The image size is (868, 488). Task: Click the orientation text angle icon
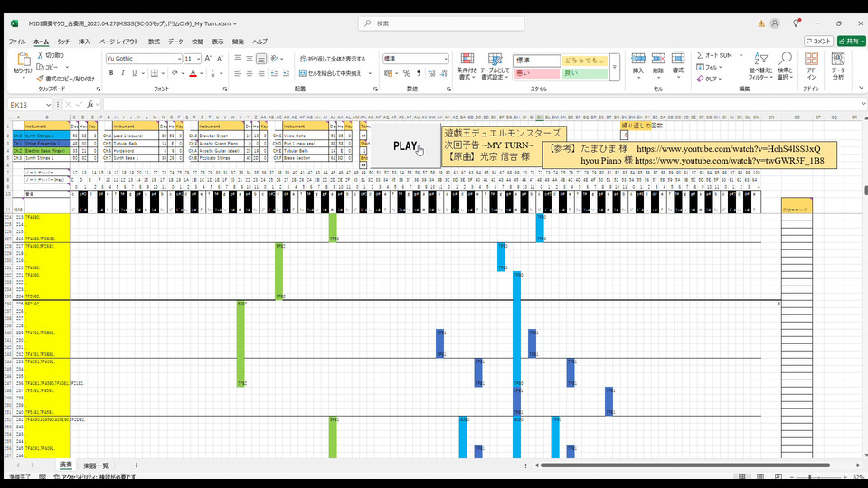click(x=275, y=58)
